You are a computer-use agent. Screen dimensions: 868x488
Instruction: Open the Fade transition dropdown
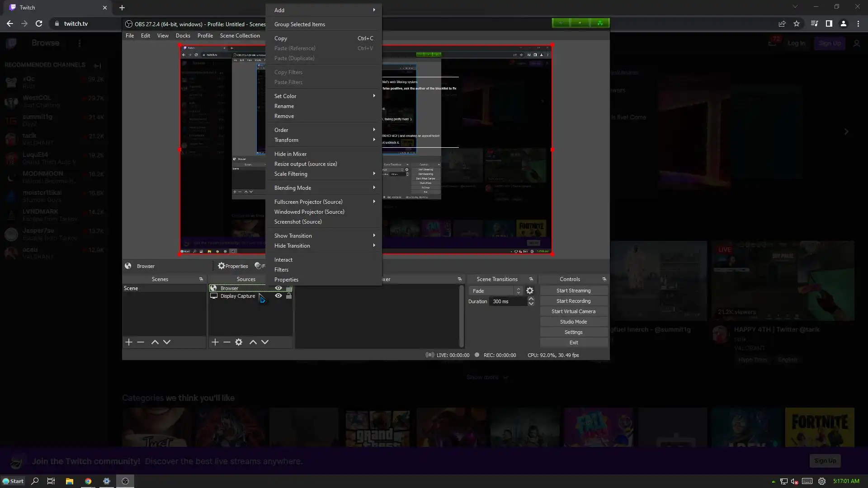(495, 291)
